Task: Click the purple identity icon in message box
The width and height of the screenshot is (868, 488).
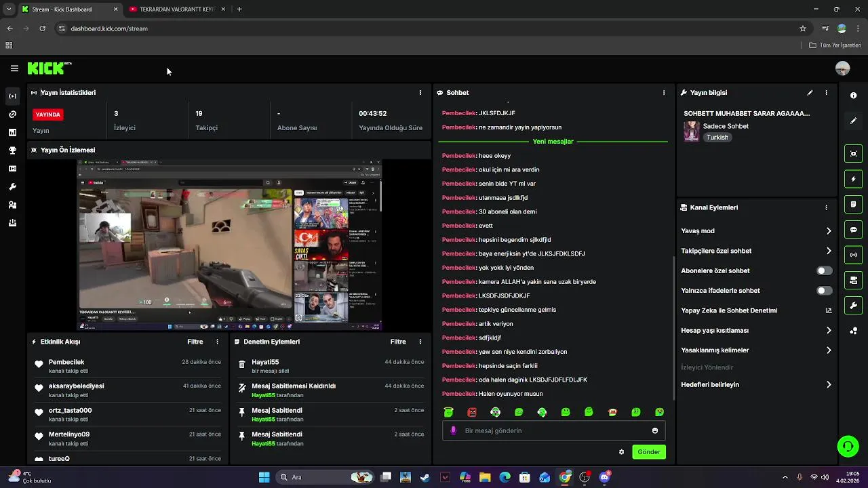Action: pos(454,430)
